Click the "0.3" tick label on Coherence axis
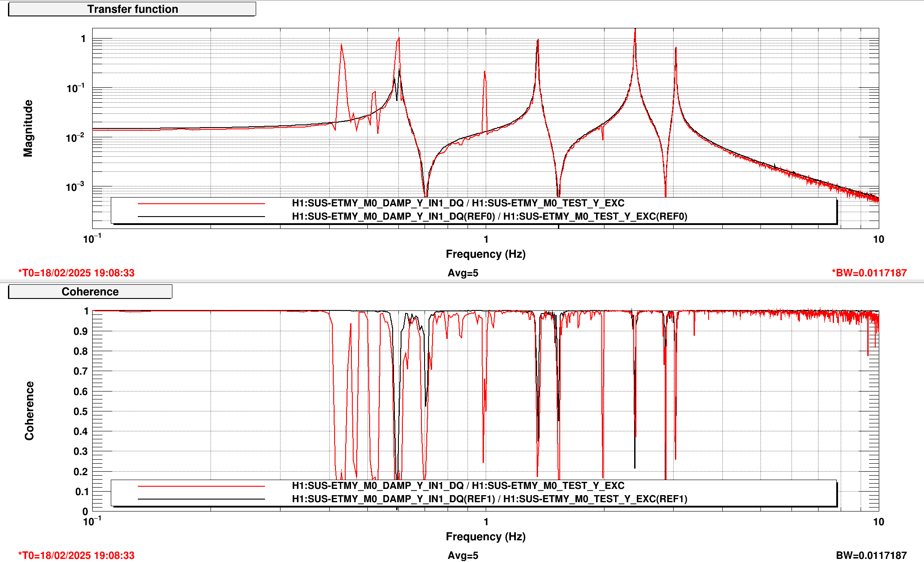924x562 pixels. click(81, 451)
